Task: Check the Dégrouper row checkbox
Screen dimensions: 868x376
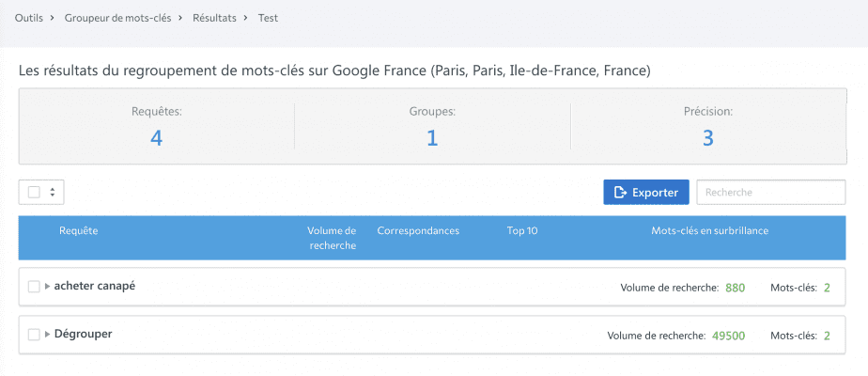Action: point(34,335)
